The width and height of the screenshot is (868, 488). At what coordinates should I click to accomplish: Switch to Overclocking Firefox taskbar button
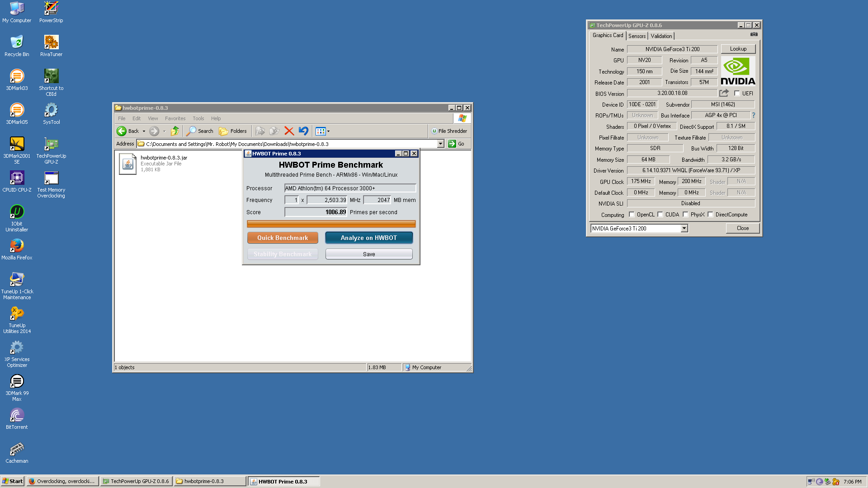click(x=62, y=481)
